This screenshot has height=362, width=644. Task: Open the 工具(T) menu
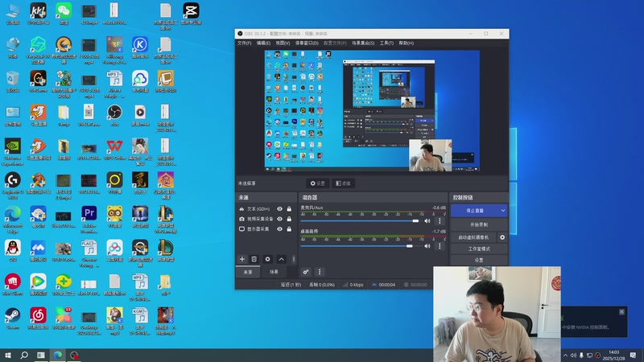[x=386, y=43]
